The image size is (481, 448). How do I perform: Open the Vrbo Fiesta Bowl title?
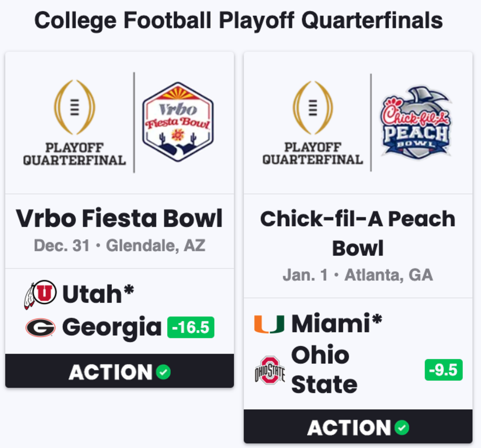(x=119, y=218)
